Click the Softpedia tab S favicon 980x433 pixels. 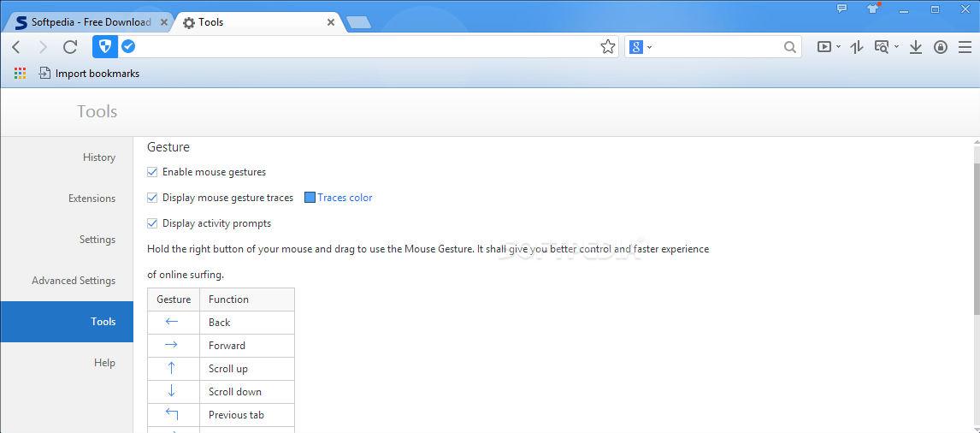click(x=21, y=22)
